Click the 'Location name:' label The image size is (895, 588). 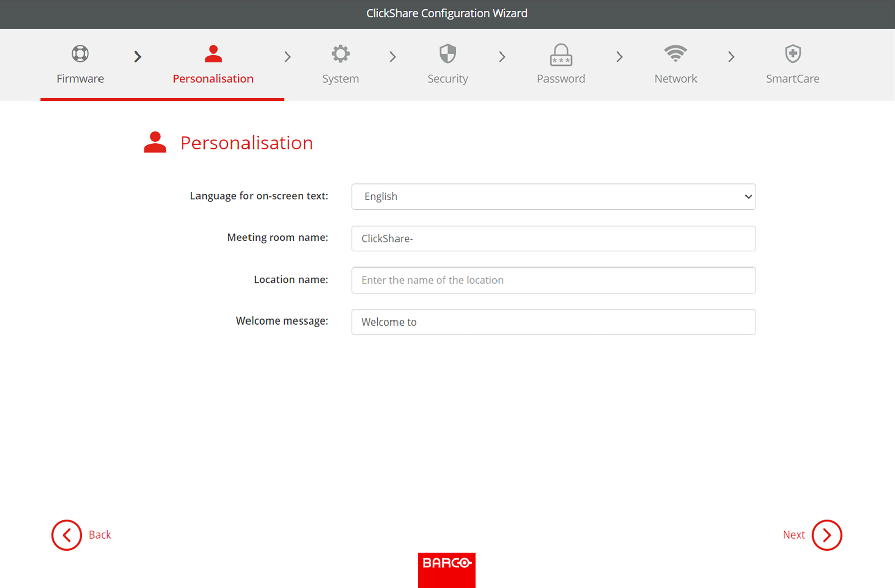291,279
